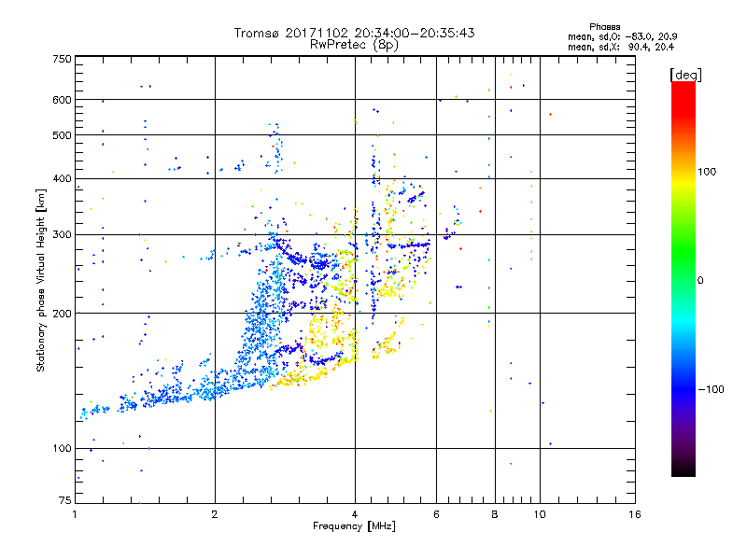
Task: Click the y-axis tick label '100'
Action: point(62,449)
